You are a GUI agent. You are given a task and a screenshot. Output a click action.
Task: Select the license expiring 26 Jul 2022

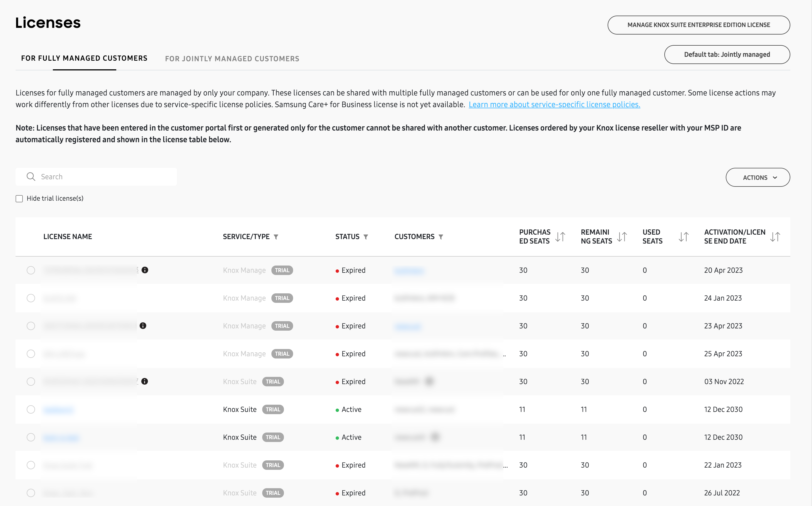click(31, 493)
